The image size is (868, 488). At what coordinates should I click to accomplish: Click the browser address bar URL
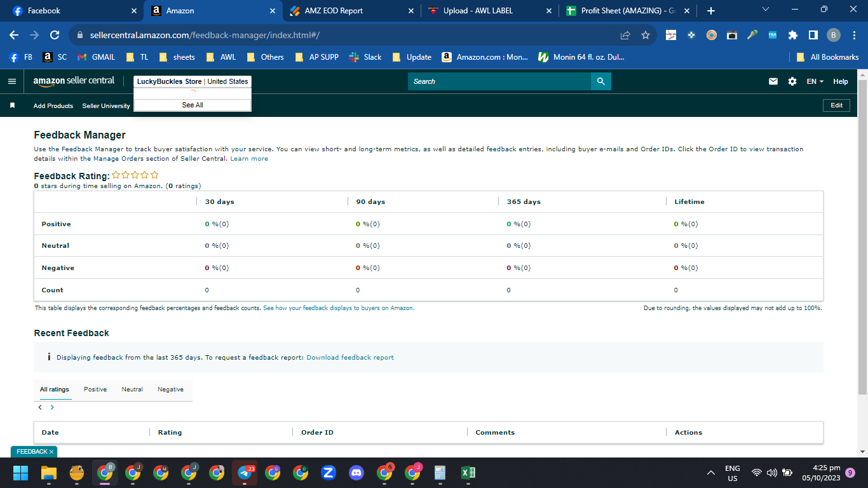point(205,35)
